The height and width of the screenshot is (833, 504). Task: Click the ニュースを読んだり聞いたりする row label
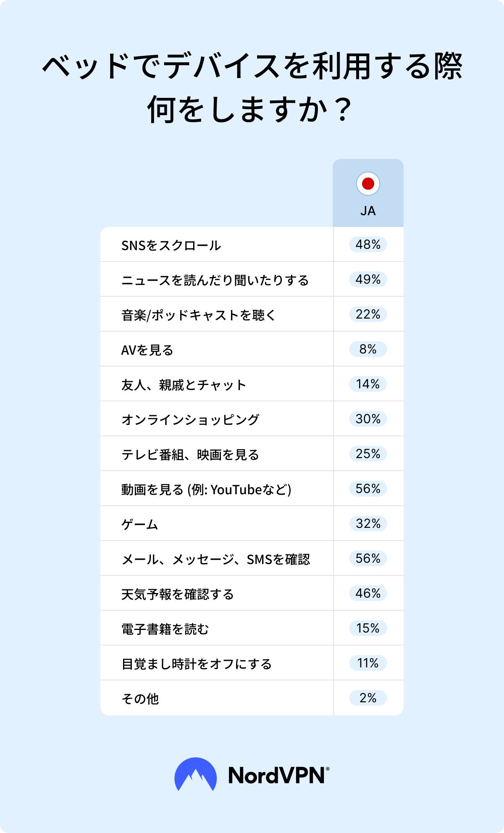215,280
